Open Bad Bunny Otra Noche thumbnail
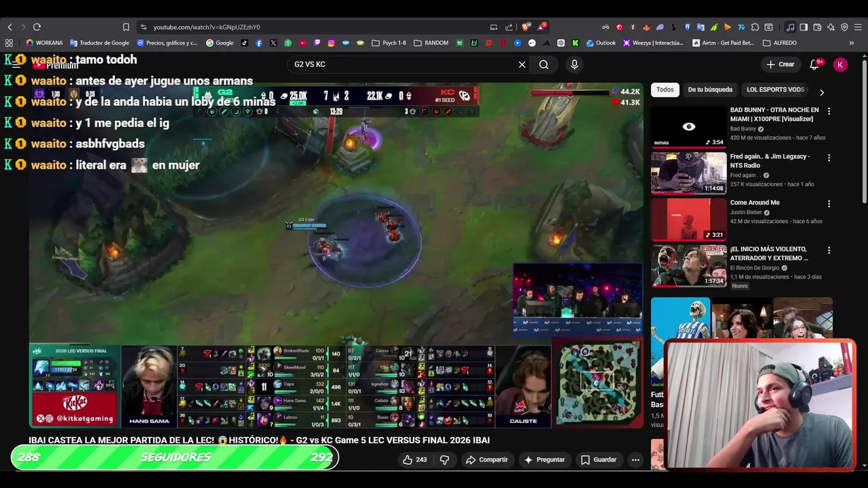Viewport: 868px width, 488px height. click(689, 127)
